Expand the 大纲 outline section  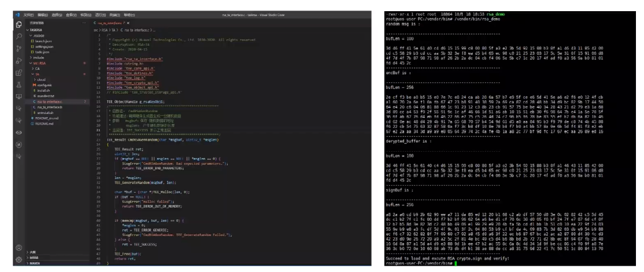pyautogui.click(x=58, y=252)
